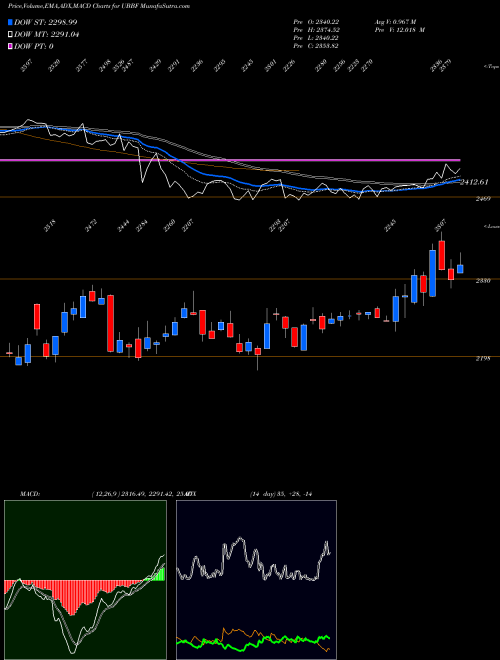Click the Avg V: 0.967 M value
Image resolution: width=500 pixels, height=660 pixels.
(395, 22)
